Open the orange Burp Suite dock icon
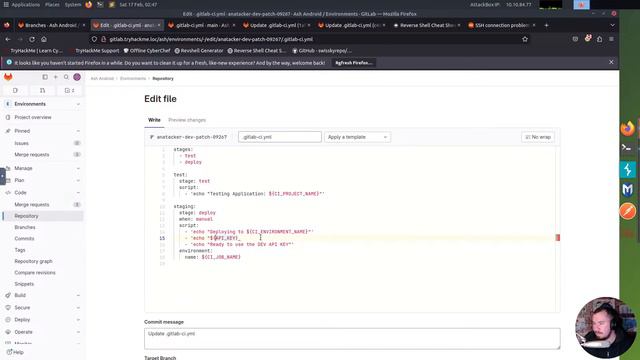Screen dimensions: 640x360 coord(628,211)
